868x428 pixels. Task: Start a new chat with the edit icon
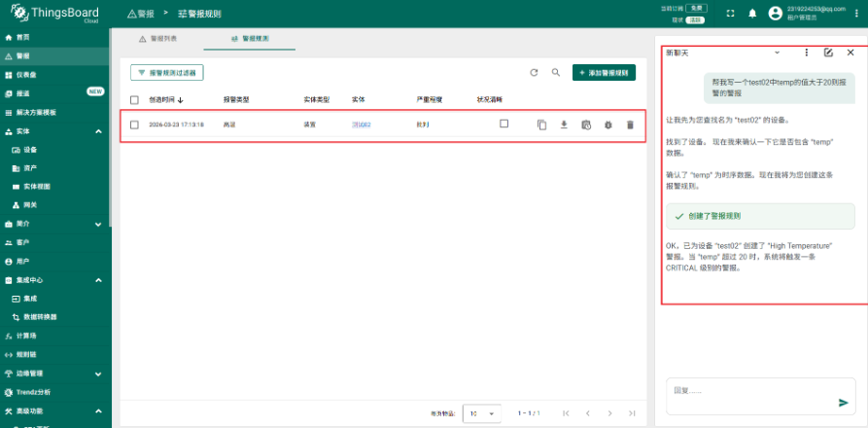coord(828,53)
